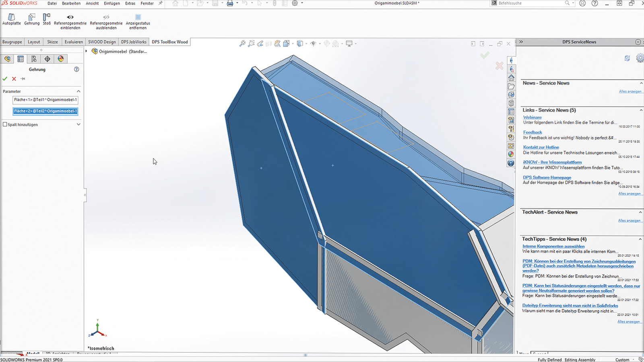Select the Stoß joint tool
The height and width of the screenshot is (362, 644).
tap(47, 17)
